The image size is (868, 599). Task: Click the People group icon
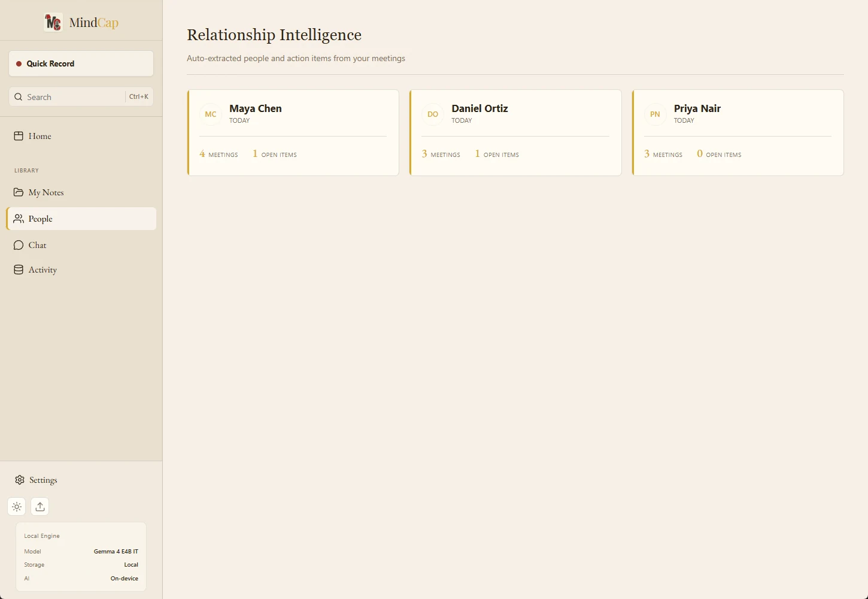point(19,219)
